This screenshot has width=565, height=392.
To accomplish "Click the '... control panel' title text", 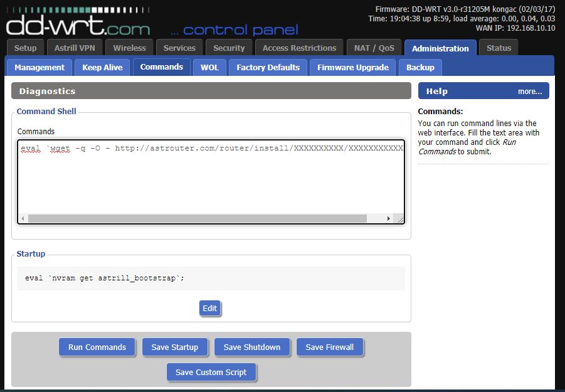I will (235, 30).
